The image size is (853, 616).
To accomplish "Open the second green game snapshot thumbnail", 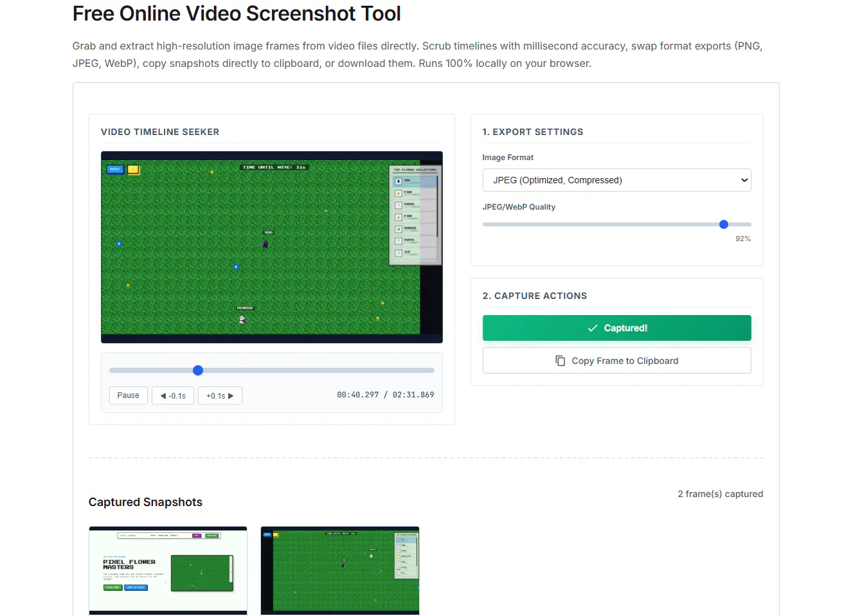I will [x=340, y=571].
